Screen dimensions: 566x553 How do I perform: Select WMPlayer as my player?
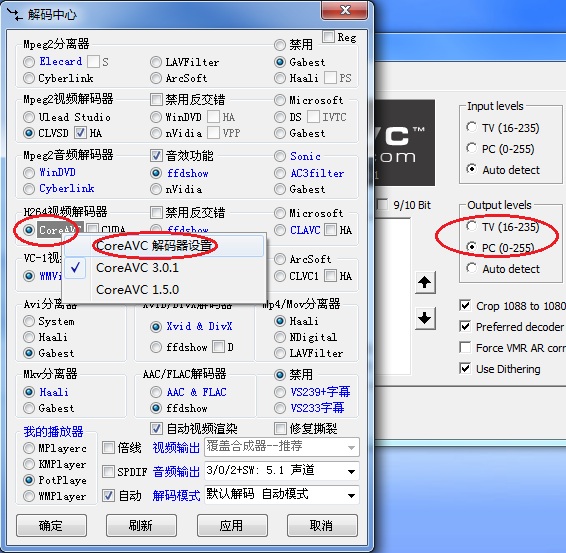pos(29,496)
